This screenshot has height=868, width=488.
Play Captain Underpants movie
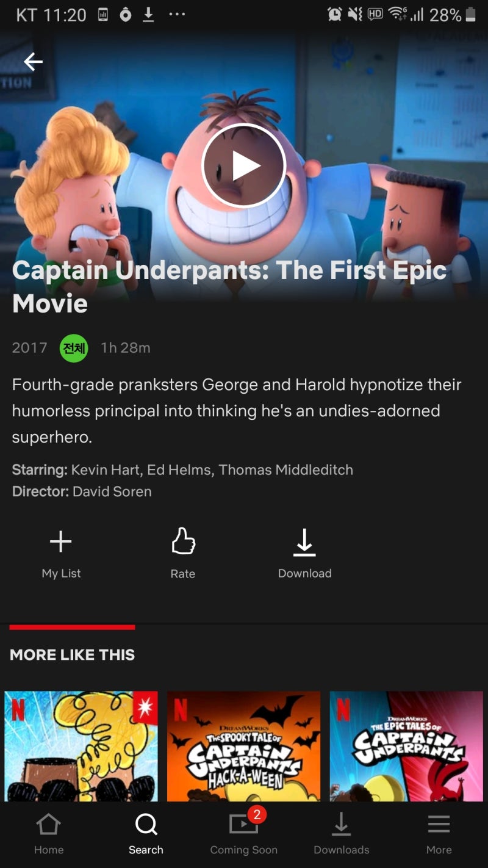coord(244,166)
